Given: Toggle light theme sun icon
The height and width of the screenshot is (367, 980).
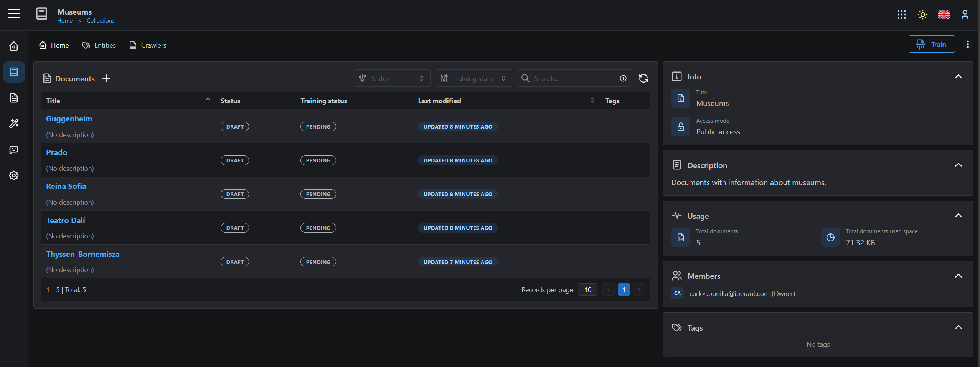Looking at the screenshot, I should point(922,15).
